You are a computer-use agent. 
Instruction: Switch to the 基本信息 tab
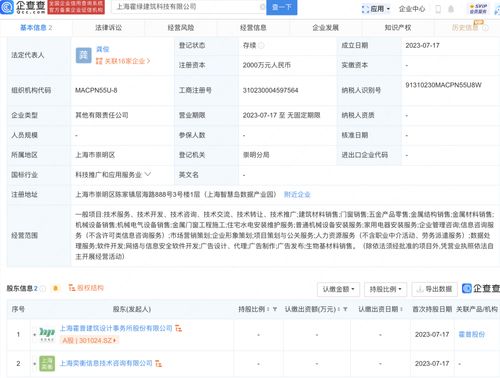tap(36, 28)
